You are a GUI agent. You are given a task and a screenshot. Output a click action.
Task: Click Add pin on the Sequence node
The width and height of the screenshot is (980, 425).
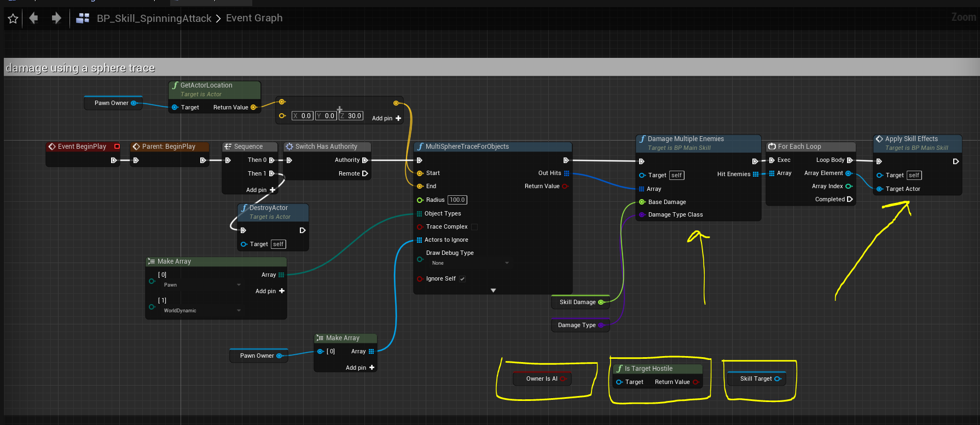(x=260, y=190)
